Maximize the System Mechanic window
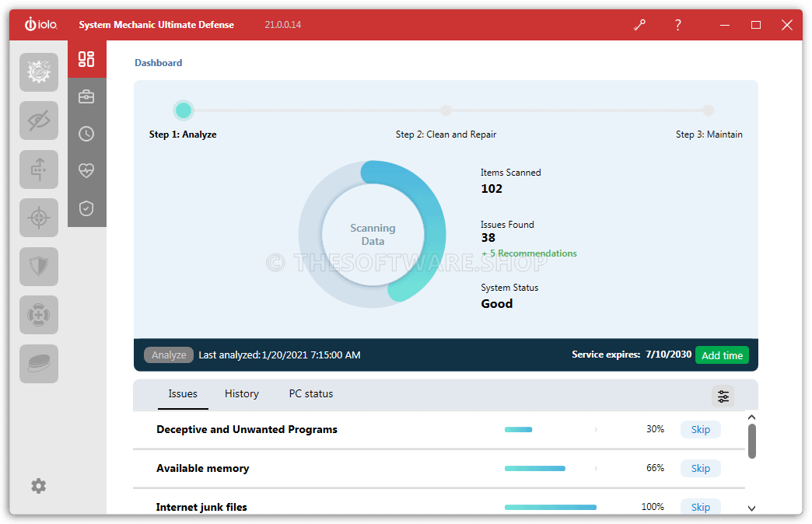This screenshot has width=812, height=524. tap(756, 25)
